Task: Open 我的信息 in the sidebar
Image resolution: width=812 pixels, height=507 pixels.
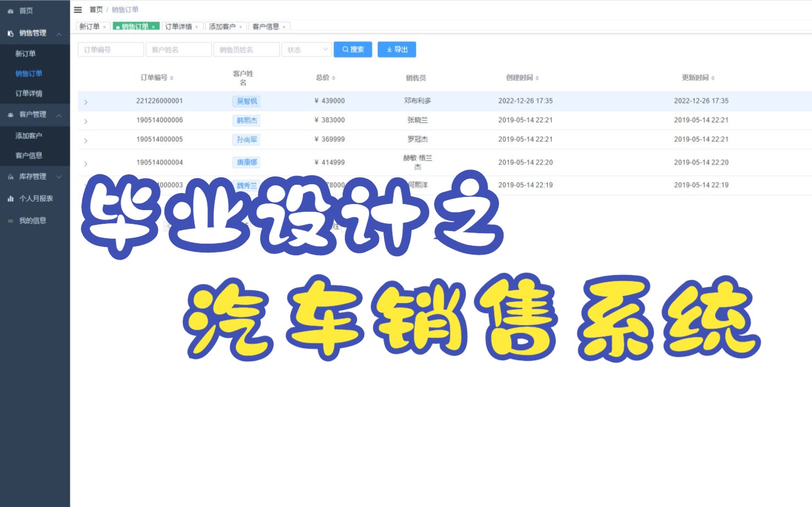Action: click(32, 221)
